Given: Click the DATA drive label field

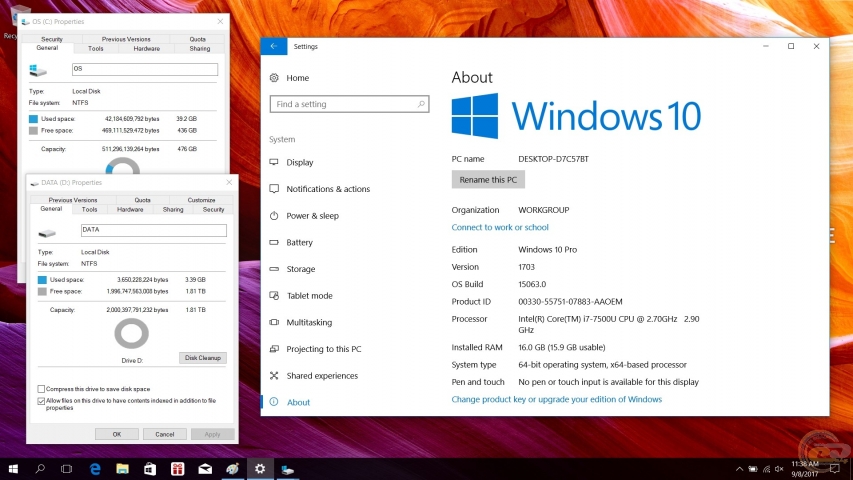Looking at the screenshot, I should coord(153,230).
